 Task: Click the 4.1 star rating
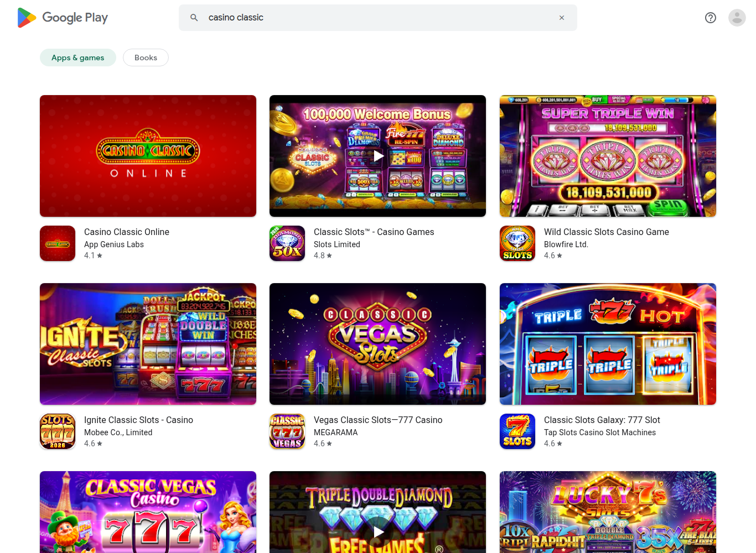pos(94,255)
